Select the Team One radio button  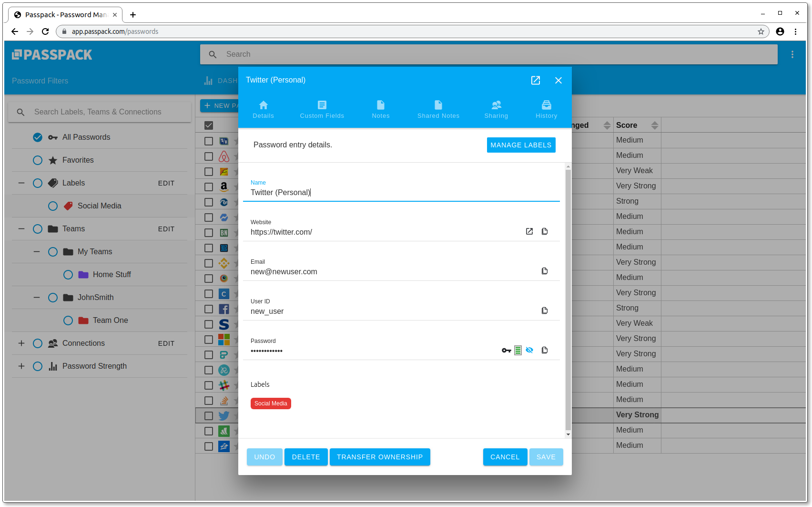[68, 321]
